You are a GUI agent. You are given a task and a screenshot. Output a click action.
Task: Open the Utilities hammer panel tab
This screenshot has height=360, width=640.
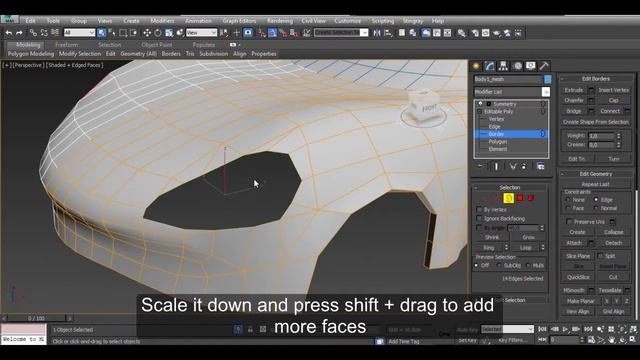click(544, 66)
